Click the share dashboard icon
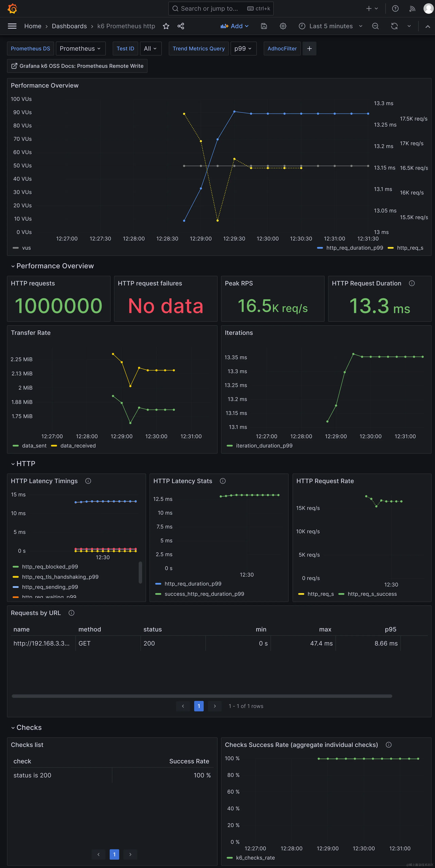 181,26
